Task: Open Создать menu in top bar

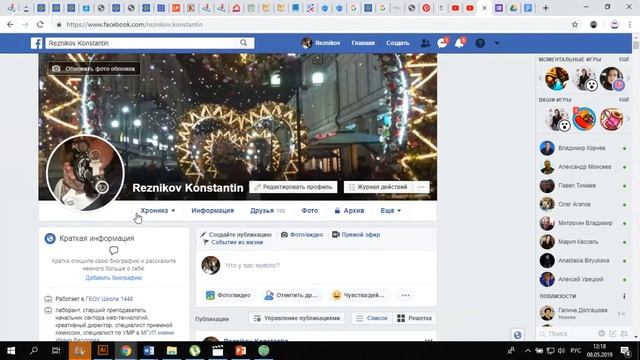Action: pyautogui.click(x=398, y=43)
